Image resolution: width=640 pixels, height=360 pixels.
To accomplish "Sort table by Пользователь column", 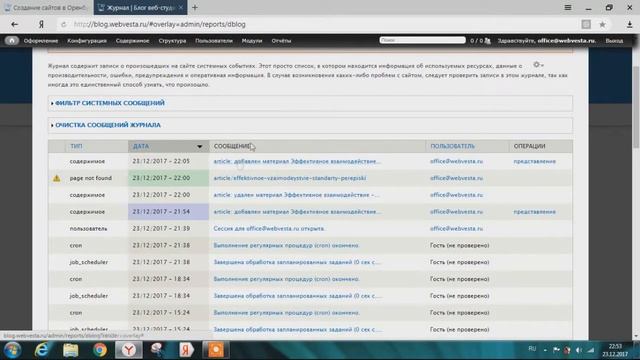I will tap(452, 146).
